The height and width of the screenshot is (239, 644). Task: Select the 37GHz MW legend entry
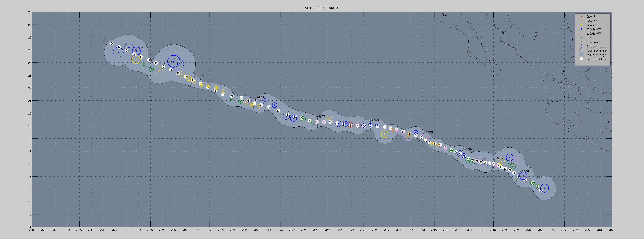(594, 34)
